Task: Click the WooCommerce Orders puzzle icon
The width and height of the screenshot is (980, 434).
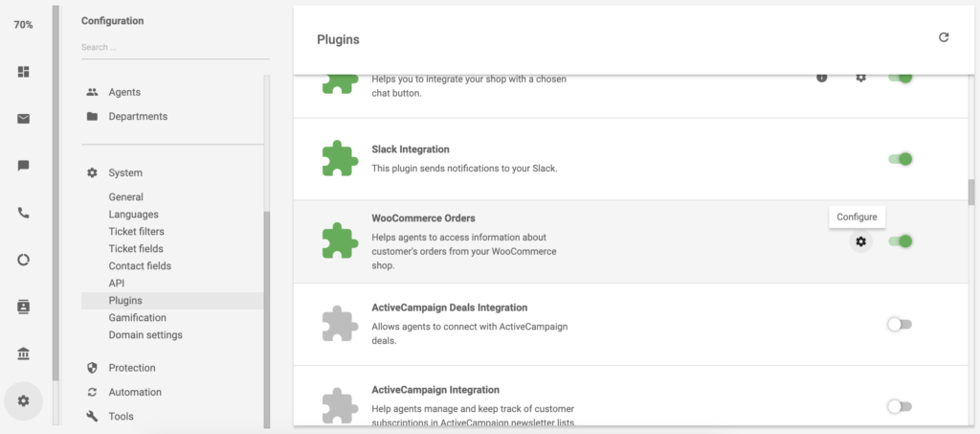Action: 340,240
